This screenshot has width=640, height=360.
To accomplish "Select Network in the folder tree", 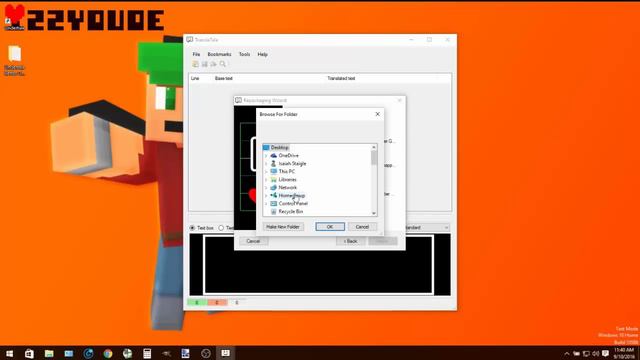I will pyautogui.click(x=287, y=187).
